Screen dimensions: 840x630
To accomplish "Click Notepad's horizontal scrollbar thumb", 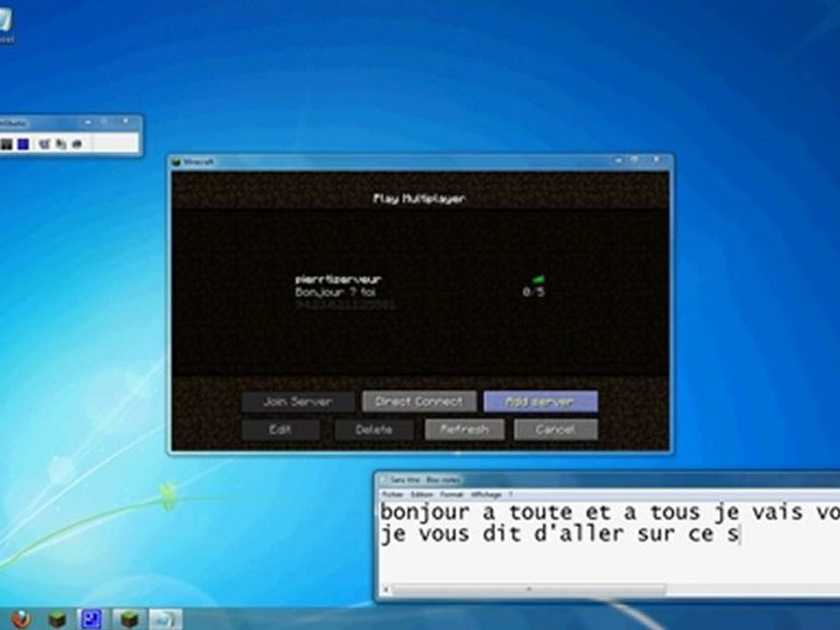I will click(x=530, y=590).
